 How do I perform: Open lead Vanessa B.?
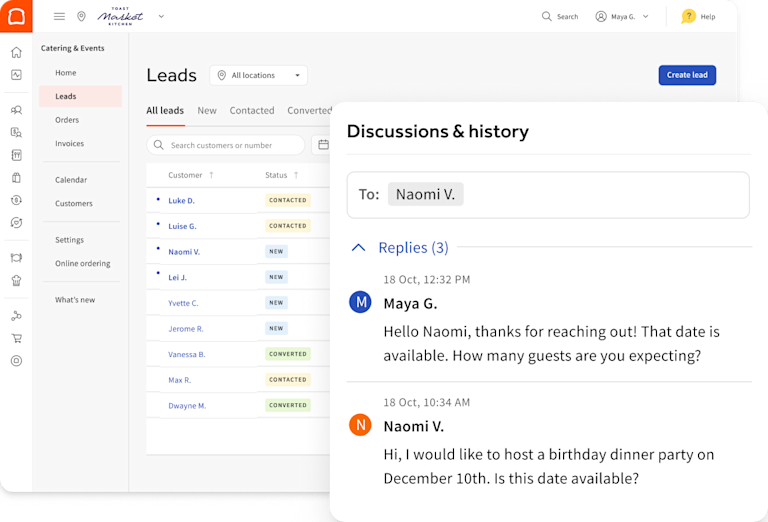187,355
